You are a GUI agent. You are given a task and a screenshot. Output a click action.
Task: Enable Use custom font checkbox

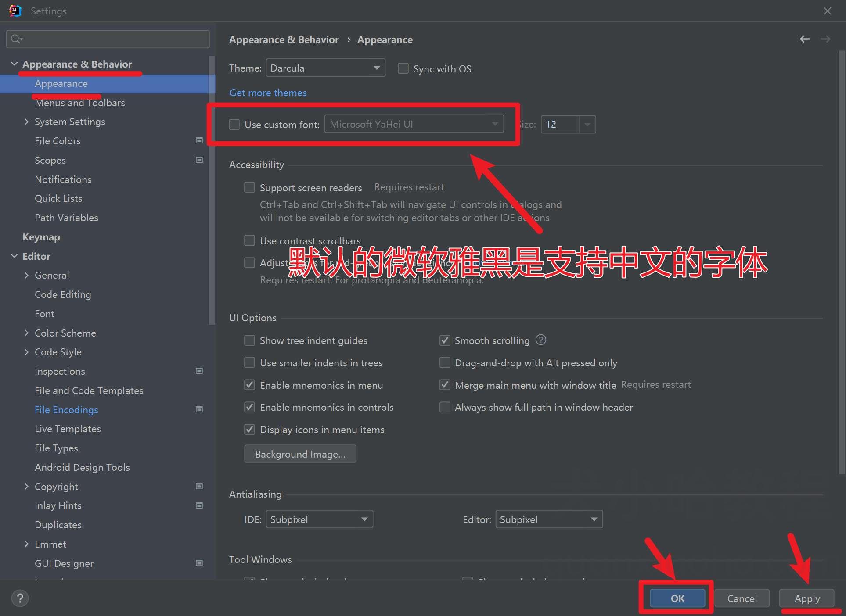[x=234, y=124]
